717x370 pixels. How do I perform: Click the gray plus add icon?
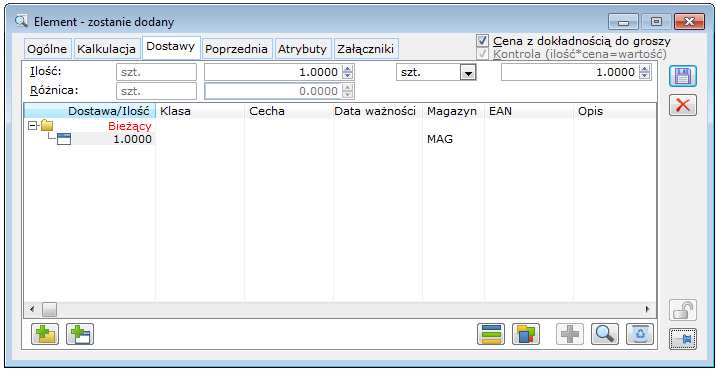[570, 334]
